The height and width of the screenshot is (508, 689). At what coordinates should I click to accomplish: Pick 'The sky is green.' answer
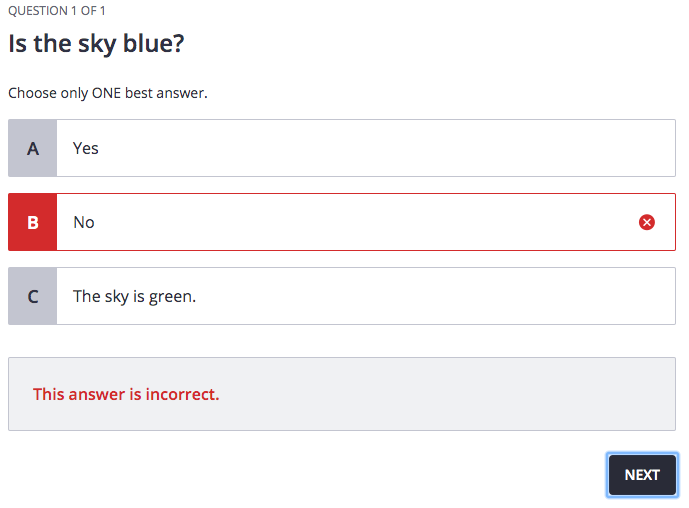pyautogui.click(x=342, y=296)
